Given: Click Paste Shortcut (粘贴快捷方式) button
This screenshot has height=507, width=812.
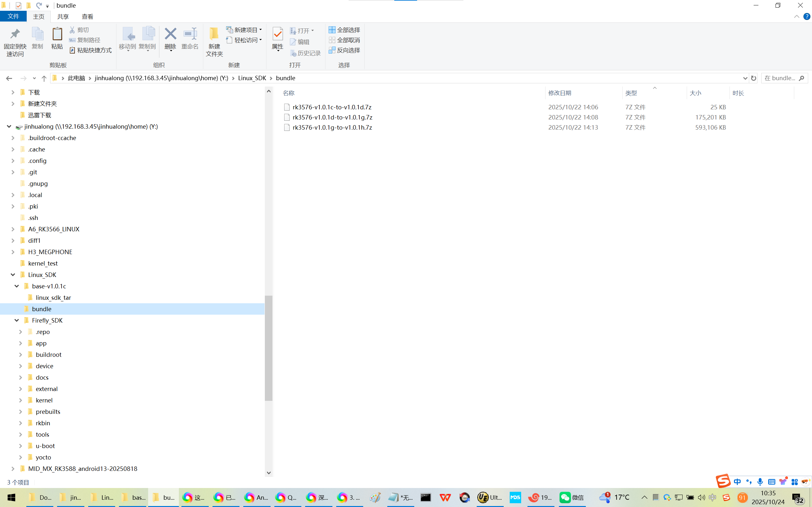Looking at the screenshot, I should click(91, 50).
